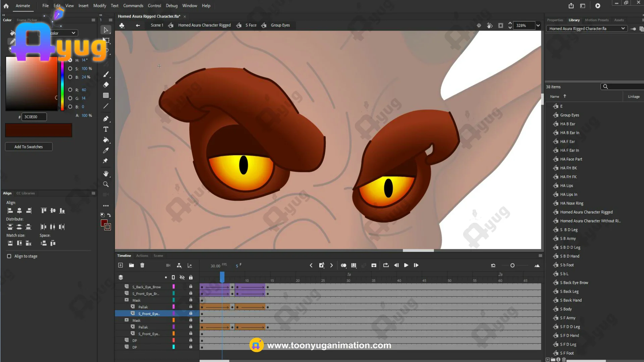Toggle lock on S_Back_Eye_Brow layer

[191, 287]
